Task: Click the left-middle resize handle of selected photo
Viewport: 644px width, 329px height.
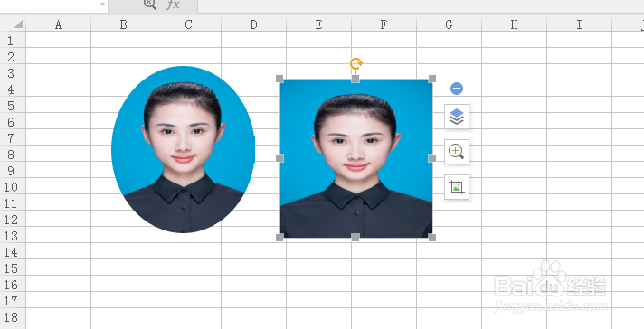Action: point(279,158)
